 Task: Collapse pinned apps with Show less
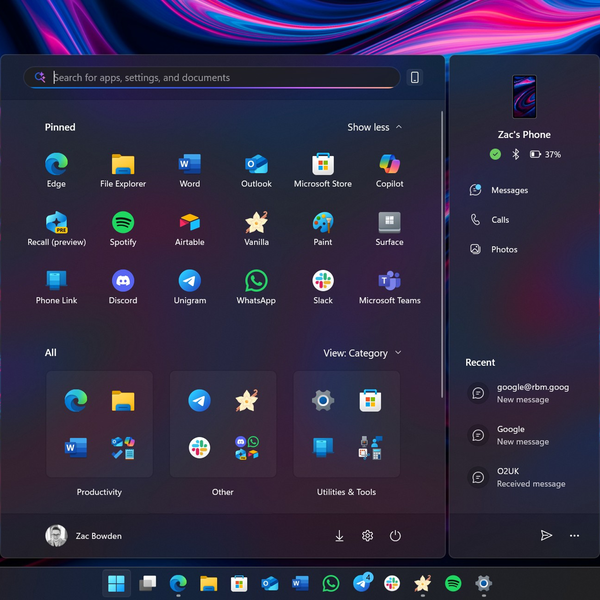[375, 127]
